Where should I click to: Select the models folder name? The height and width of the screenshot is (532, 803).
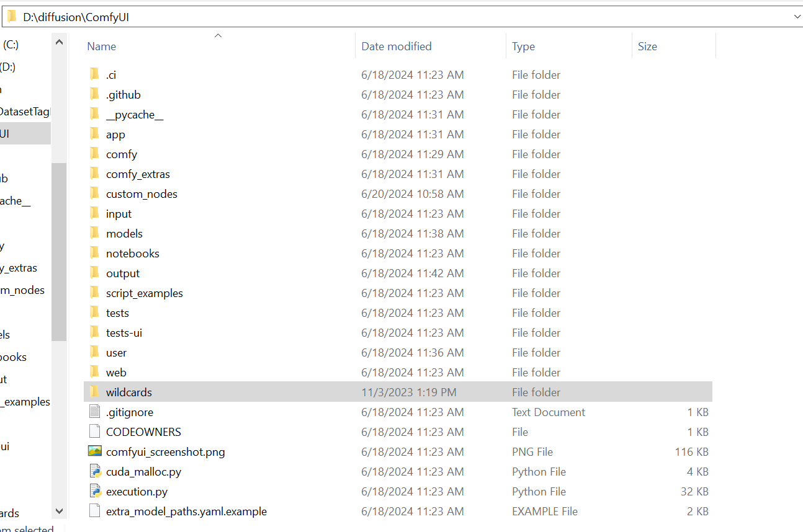tap(124, 234)
